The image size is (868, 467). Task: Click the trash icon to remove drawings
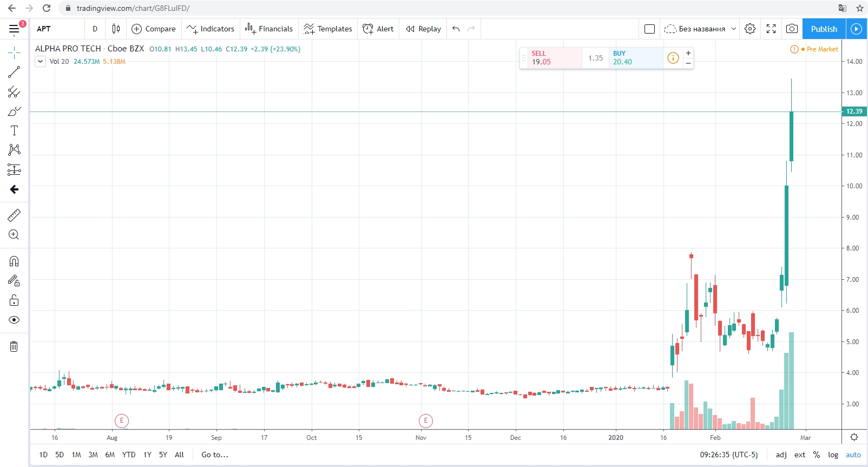(14, 346)
